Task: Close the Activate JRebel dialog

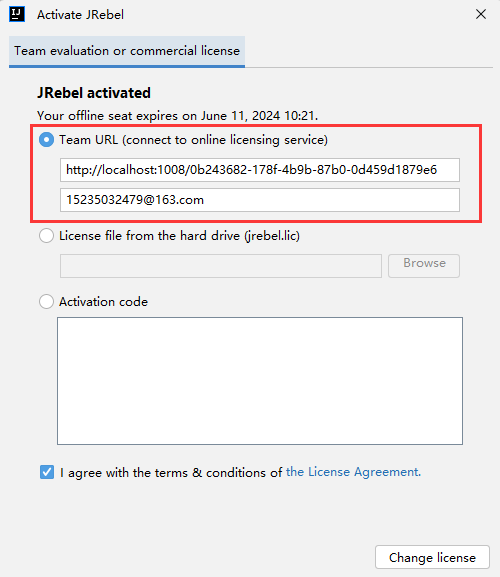Action: tap(481, 14)
